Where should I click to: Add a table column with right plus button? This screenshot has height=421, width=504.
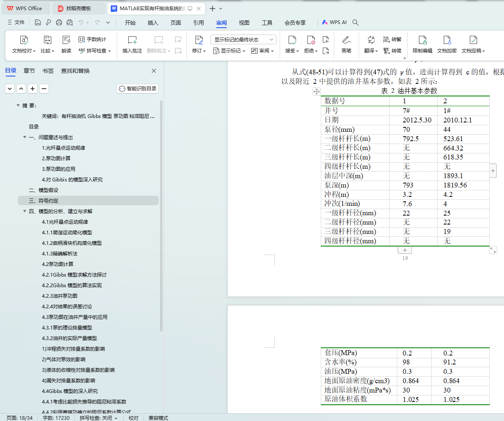pyautogui.click(x=493, y=171)
